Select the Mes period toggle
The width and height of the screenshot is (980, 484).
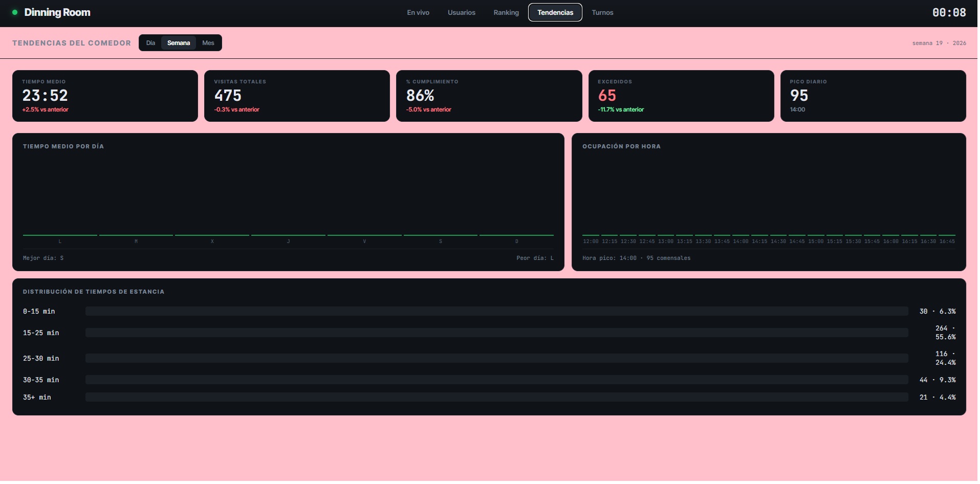(x=209, y=43)
